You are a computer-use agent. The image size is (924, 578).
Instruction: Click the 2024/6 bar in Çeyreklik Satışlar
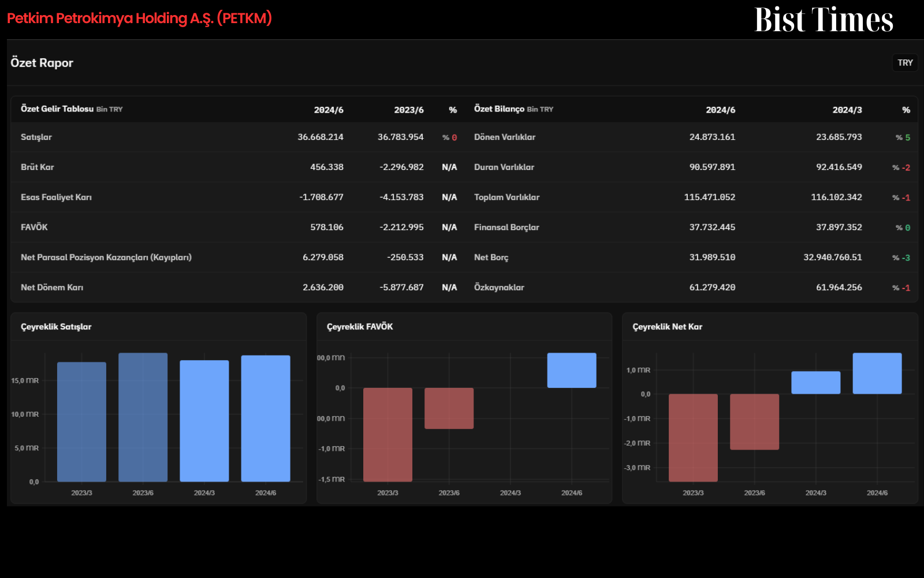pyautogui.click(x=266, y=418)
